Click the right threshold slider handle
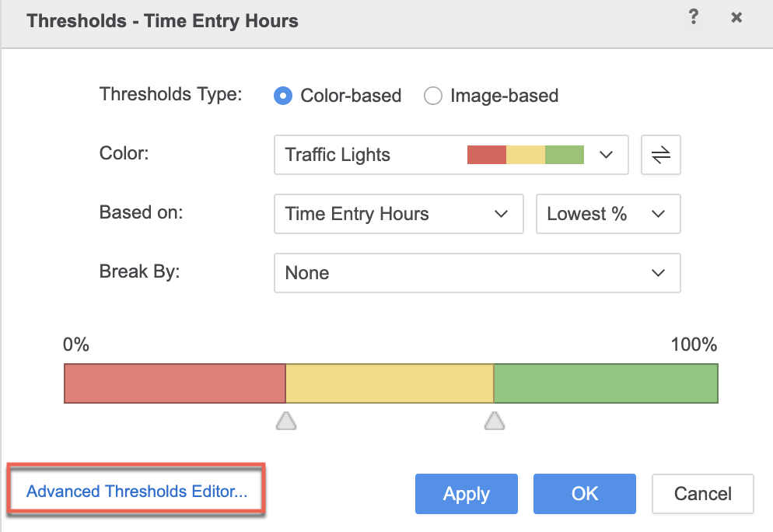 tap(494, 421)
